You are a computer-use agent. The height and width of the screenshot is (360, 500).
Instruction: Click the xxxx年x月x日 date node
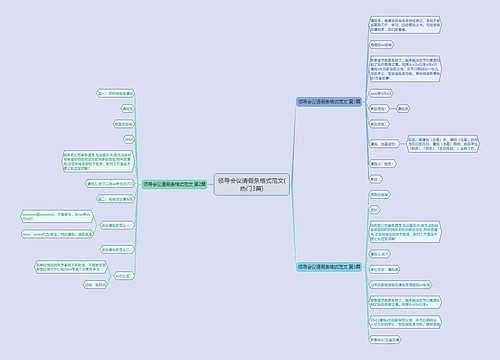pos(381,93)
